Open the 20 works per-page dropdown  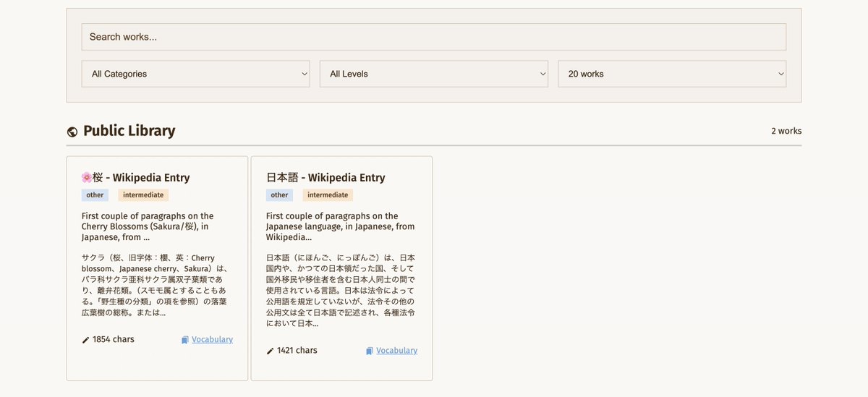click(x=672, y=74)
